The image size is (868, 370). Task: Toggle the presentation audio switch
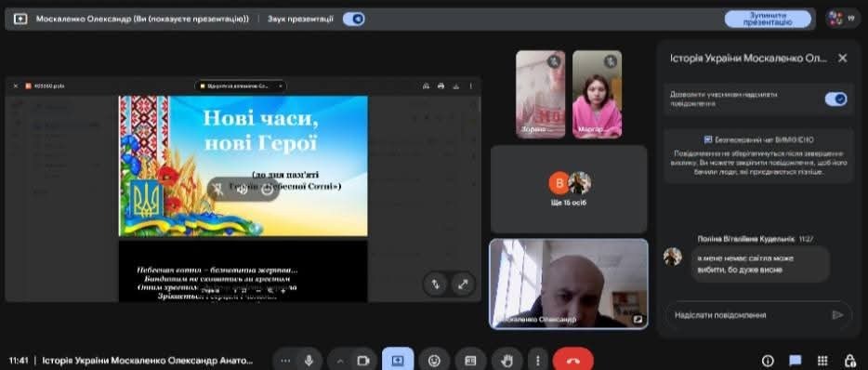354,19
